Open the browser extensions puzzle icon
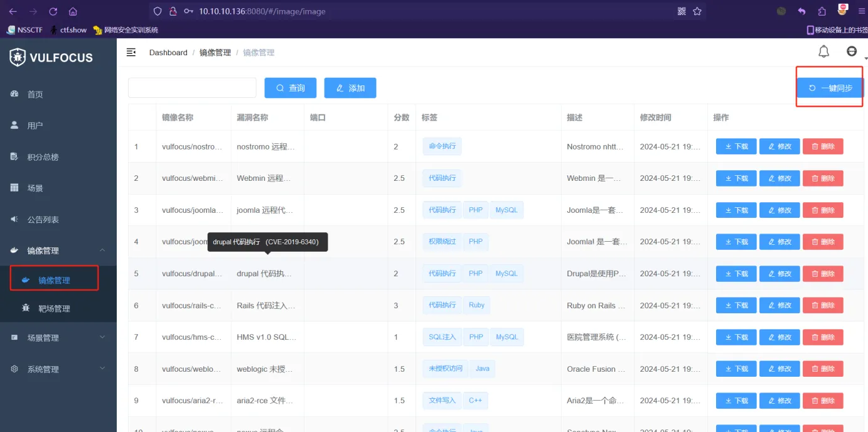Image resolution: width=868 pixels, height=432 pixels. (x=822, y=11)
